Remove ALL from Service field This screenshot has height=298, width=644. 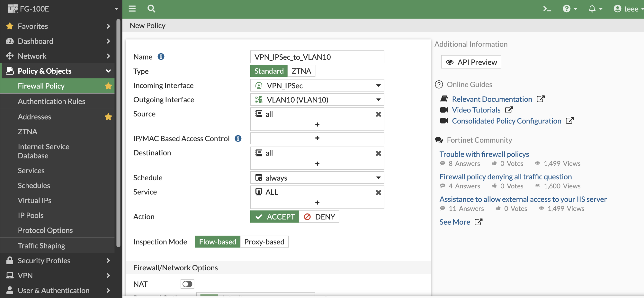tap(378, 193)
